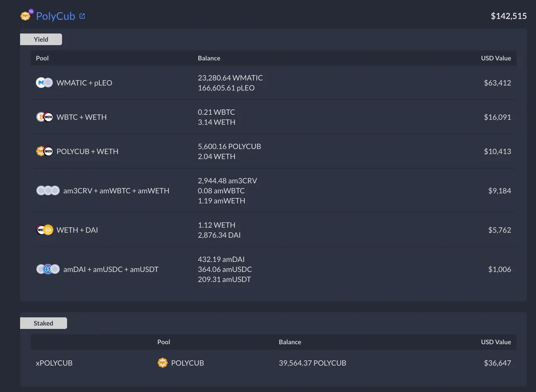Select the Yield tab label
Screen dimensions: 536x392
tap(41, 39)
